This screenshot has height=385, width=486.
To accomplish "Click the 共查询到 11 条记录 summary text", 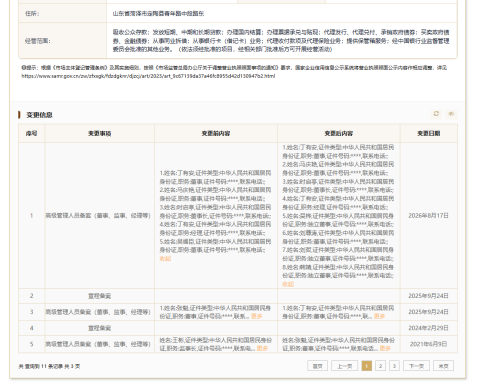I will (49, 366).
